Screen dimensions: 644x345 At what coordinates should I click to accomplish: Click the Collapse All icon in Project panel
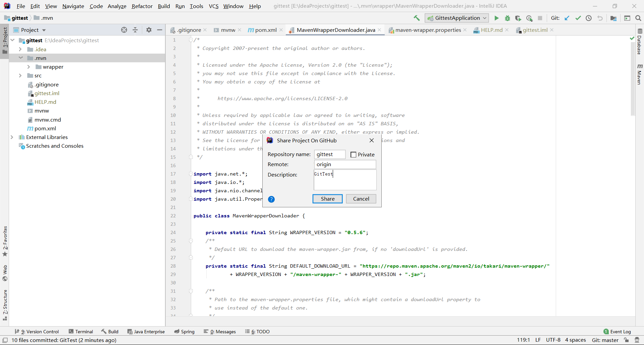pyautogui.click(x=135, y=30)
